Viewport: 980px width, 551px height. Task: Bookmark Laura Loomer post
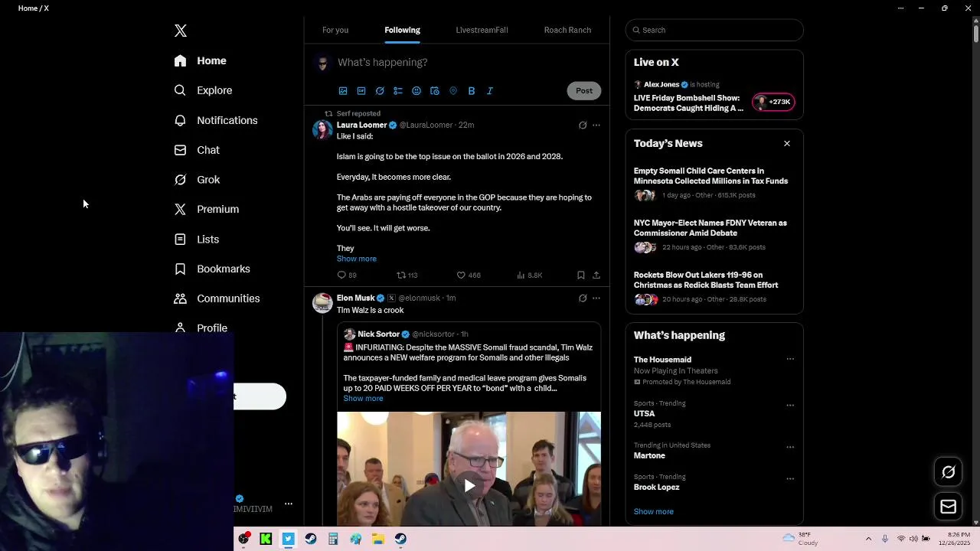(x=581, y=275)
